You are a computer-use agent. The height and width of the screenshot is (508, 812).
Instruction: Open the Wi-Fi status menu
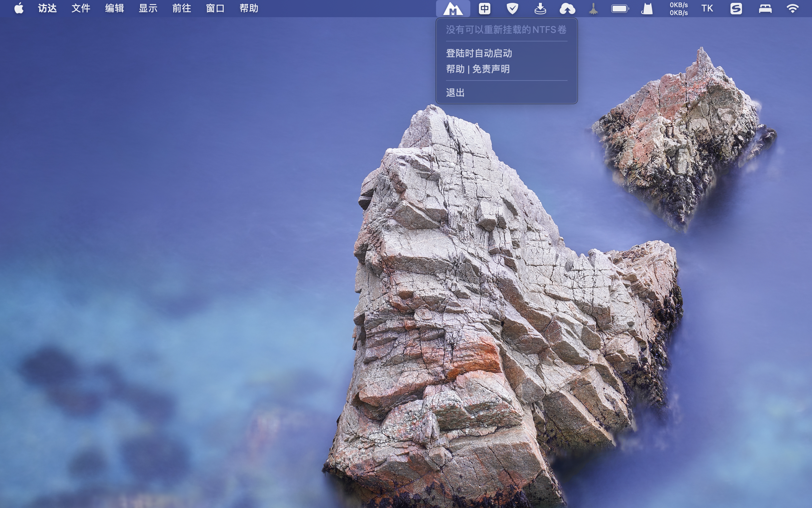(792, 9)
